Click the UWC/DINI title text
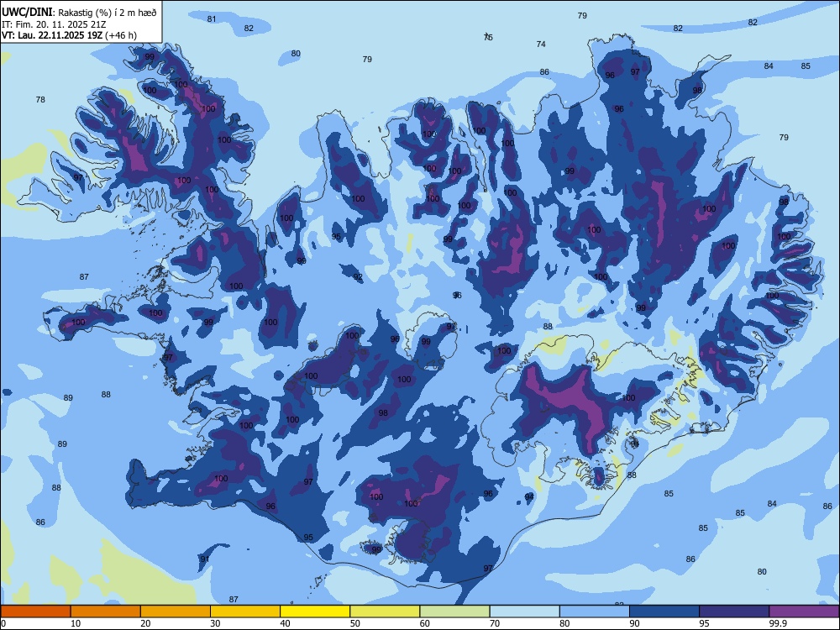 tap(27, 13)
